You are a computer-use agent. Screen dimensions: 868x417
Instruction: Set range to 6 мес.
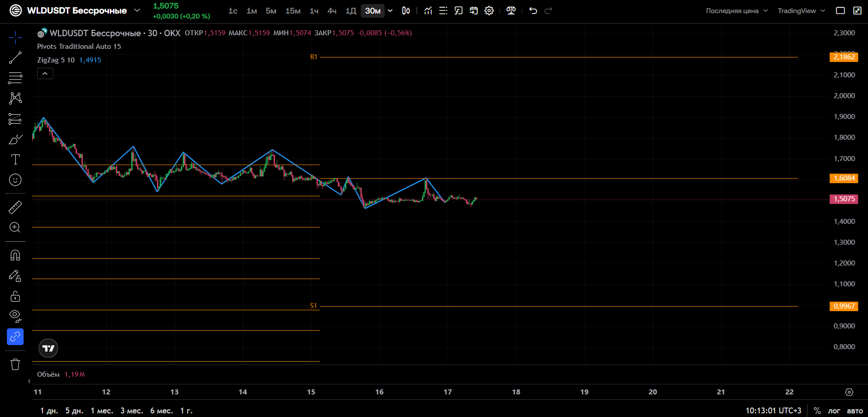pos(161,411)
